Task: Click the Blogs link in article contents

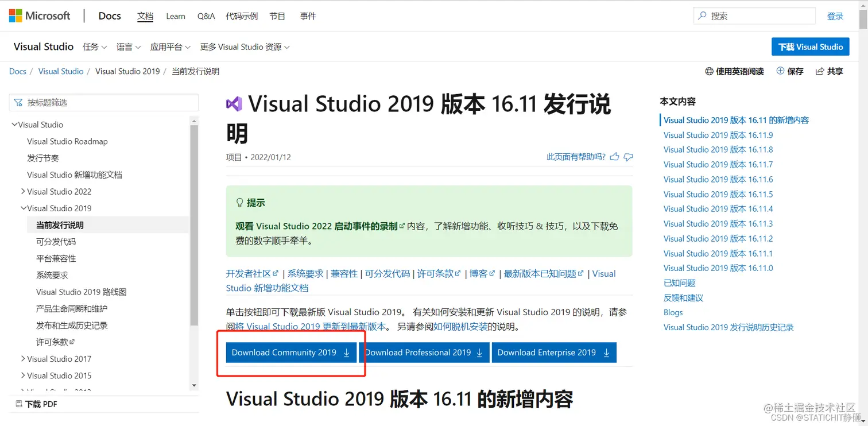Action: pyautogui.click(x=673, y=312)
